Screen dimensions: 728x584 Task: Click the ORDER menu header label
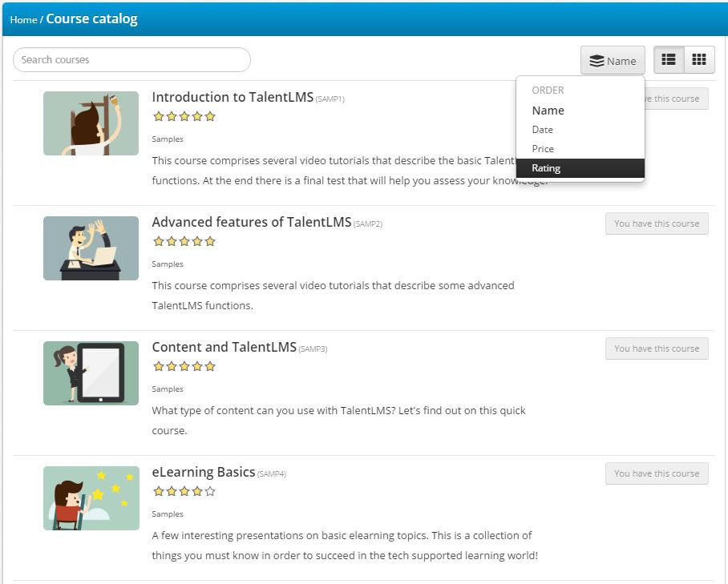548,91
